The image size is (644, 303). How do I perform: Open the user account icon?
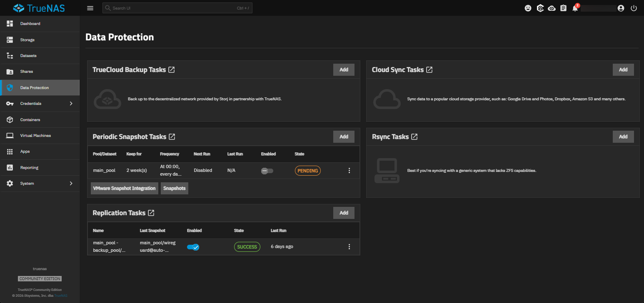pyautogui.click(x=621, y=8)
